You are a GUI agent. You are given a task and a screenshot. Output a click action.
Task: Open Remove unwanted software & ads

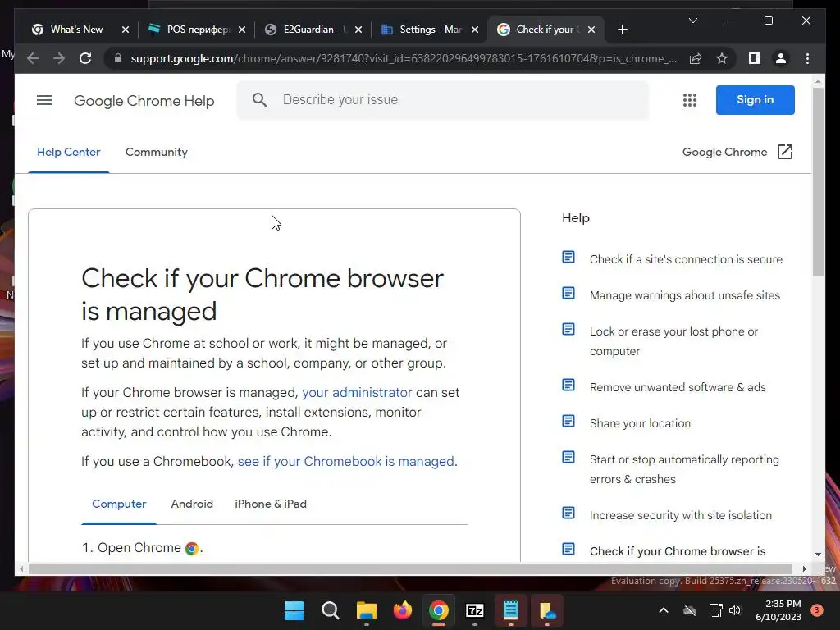678,387
